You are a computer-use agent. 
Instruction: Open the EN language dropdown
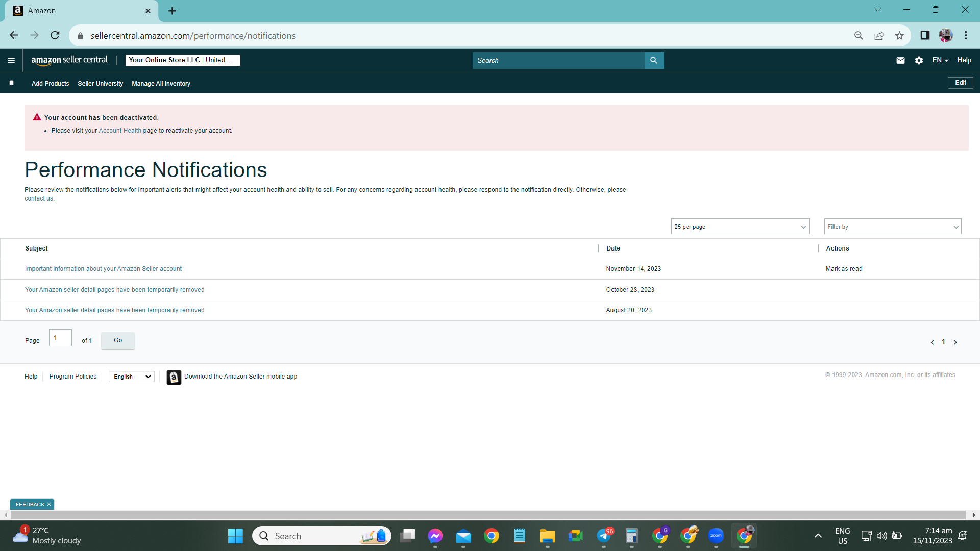(940, 60)
